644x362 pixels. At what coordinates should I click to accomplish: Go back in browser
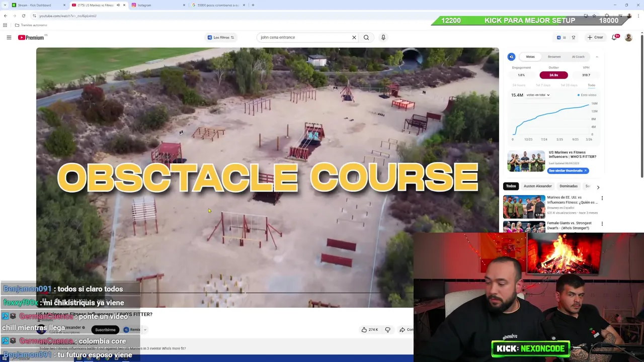[x=6, y=16]
